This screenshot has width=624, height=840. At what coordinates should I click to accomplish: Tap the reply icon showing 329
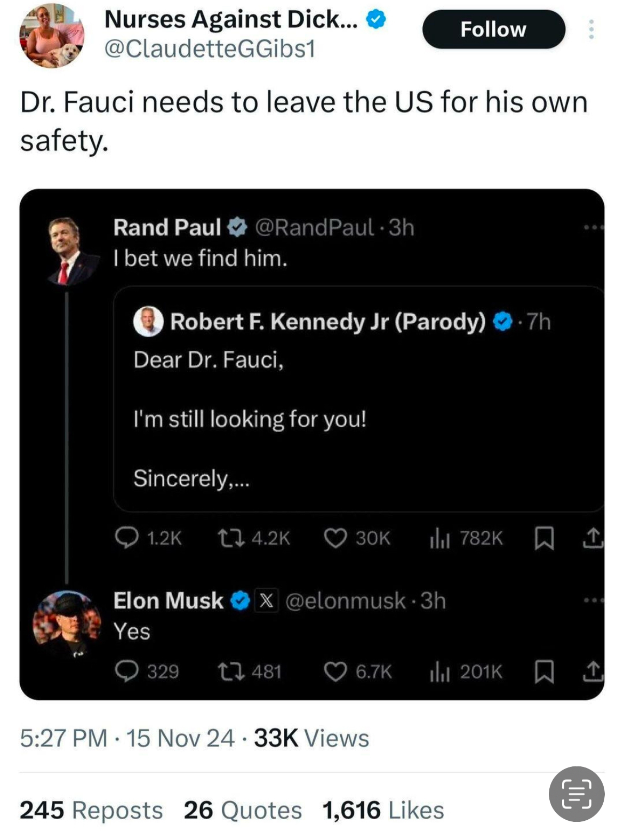127,671
